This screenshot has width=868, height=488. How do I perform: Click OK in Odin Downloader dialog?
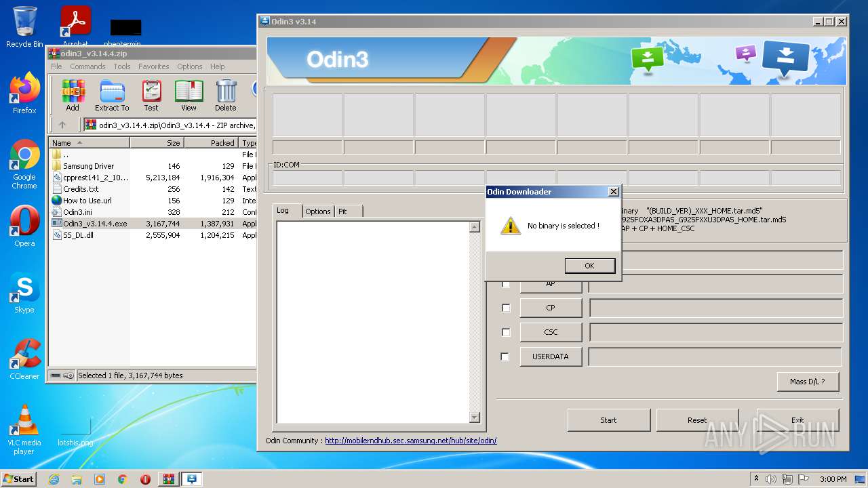point(589,266)
